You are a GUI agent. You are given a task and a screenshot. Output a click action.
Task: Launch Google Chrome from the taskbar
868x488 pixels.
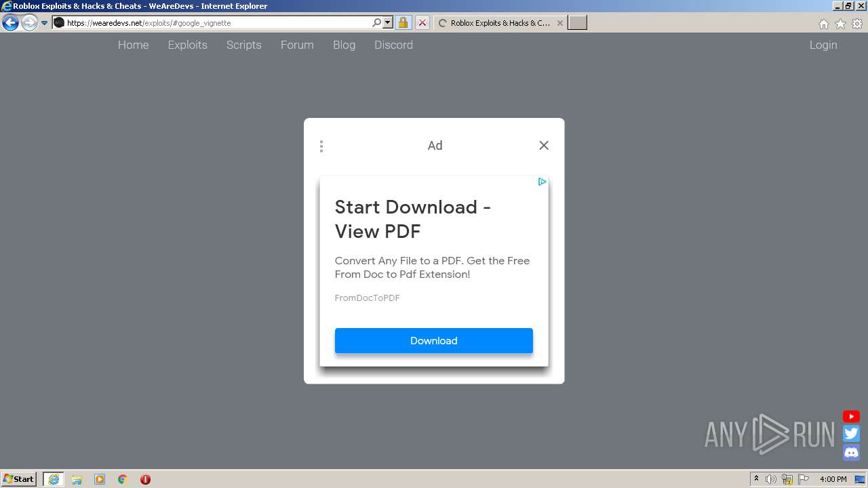123,479
